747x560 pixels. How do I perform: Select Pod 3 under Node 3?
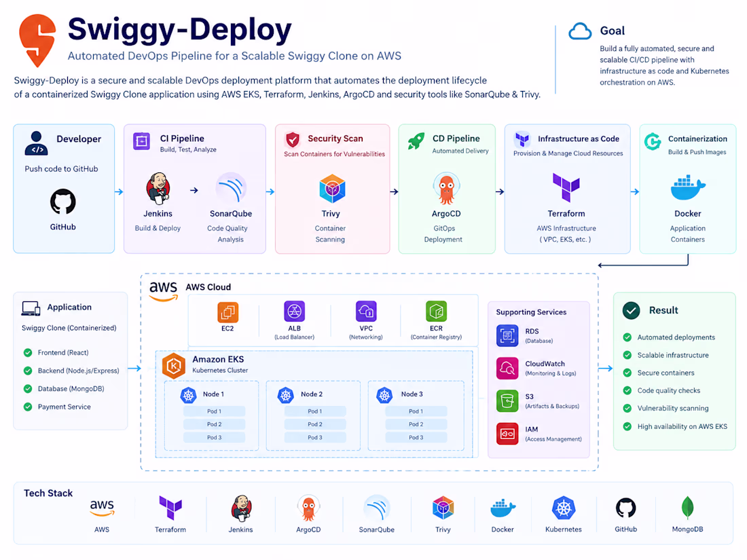[x=416, y=438]
